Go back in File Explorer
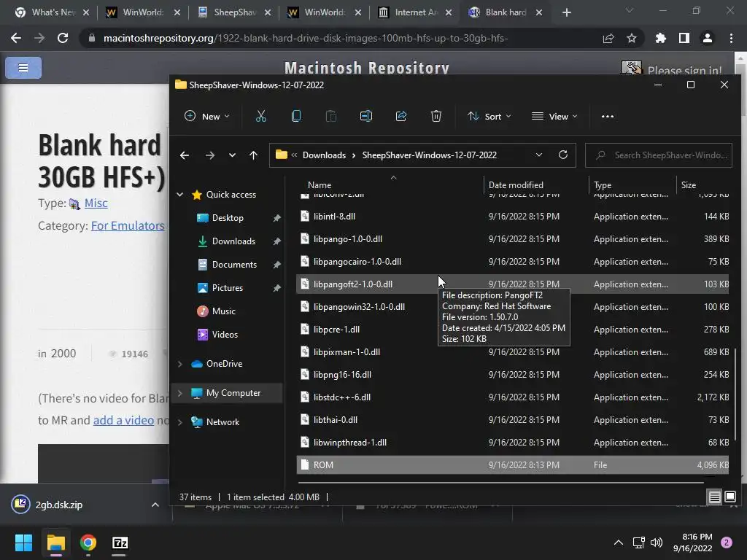The height and width of the screenshot is (560, 747). coord(185,155)
